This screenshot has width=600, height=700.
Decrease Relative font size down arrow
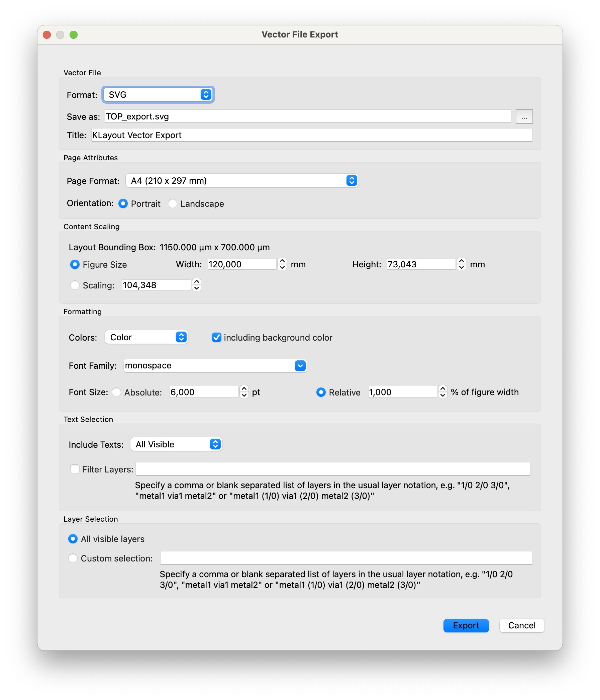pyautogui.click(x=443, y=395)
